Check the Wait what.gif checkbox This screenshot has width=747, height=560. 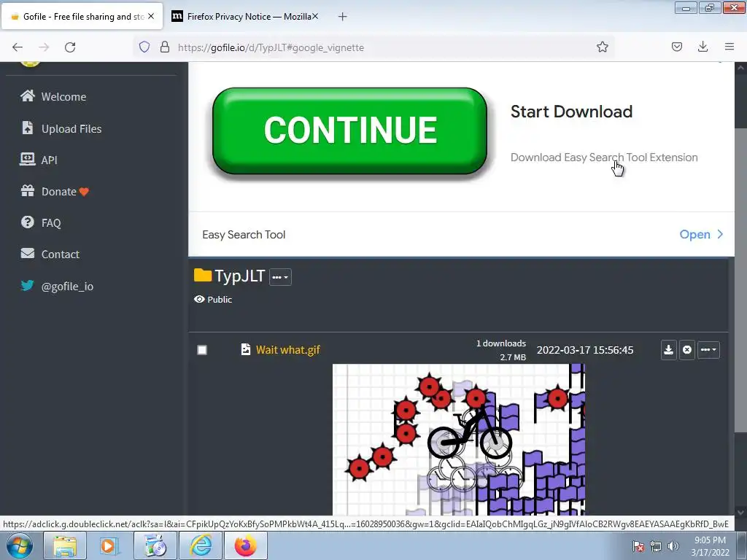pos(202,350)
